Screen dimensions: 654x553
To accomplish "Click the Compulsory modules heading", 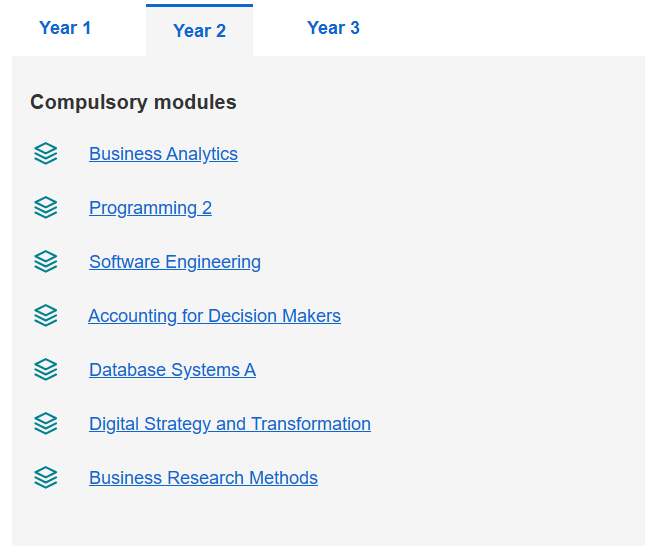I will coord(133,102).
